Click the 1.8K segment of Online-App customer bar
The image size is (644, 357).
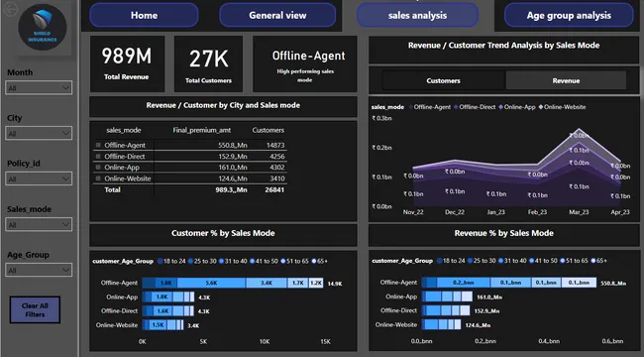pyautogui.click(x=162, y=297)
